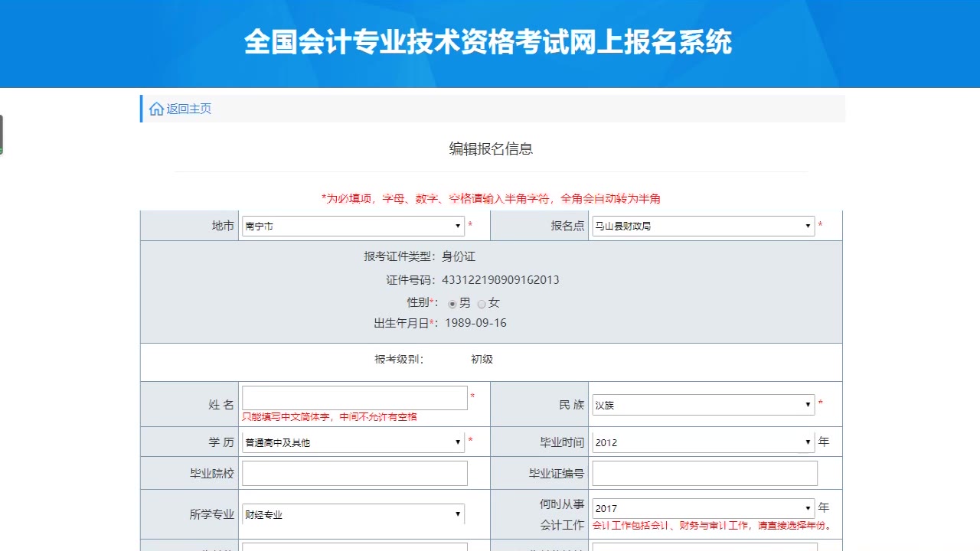
Task: Click the page title 全国会计专业技术资格考试网上报名系统
Action: [x=488, y=42]
